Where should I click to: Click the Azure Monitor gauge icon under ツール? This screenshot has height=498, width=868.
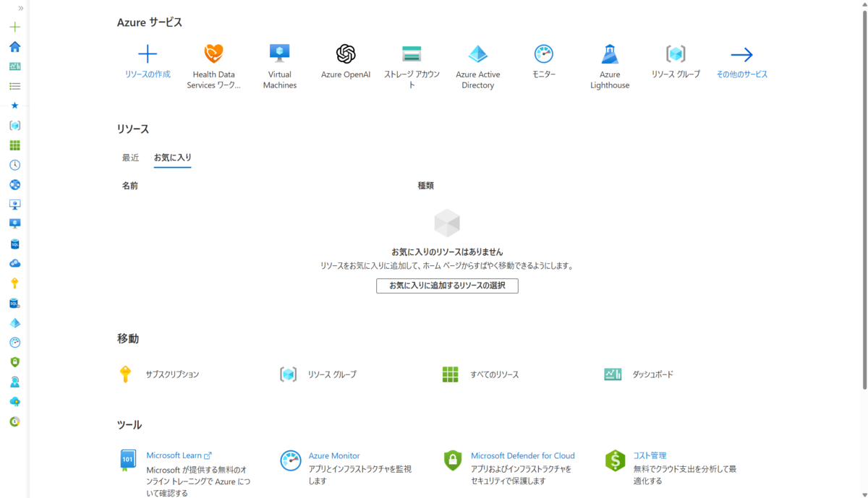(291, 460)
